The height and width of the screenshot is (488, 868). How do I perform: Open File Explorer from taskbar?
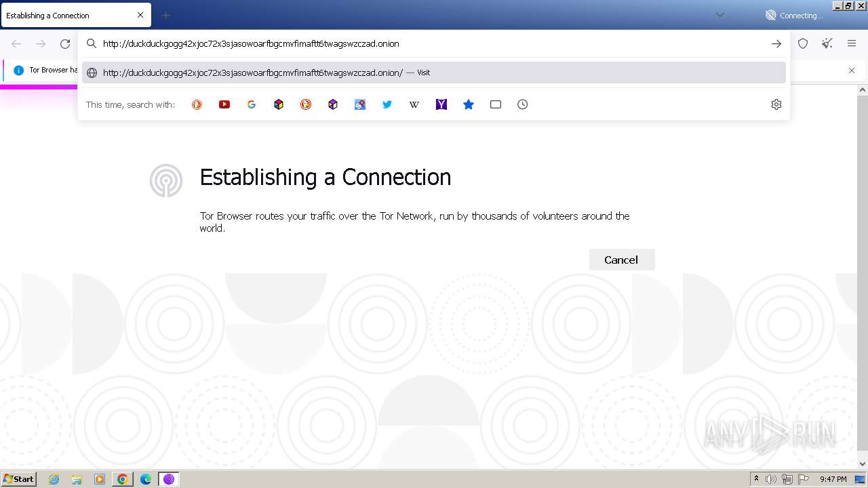click(77, 479)
